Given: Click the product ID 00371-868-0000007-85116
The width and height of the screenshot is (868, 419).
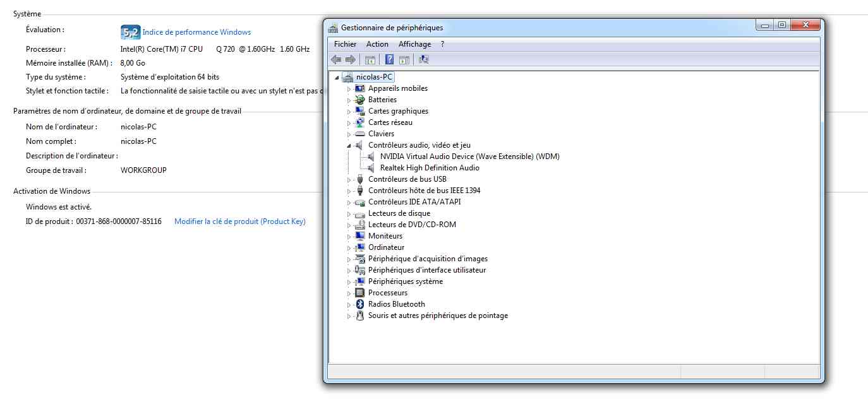Looking at the screenshot, I should [119, 221].
